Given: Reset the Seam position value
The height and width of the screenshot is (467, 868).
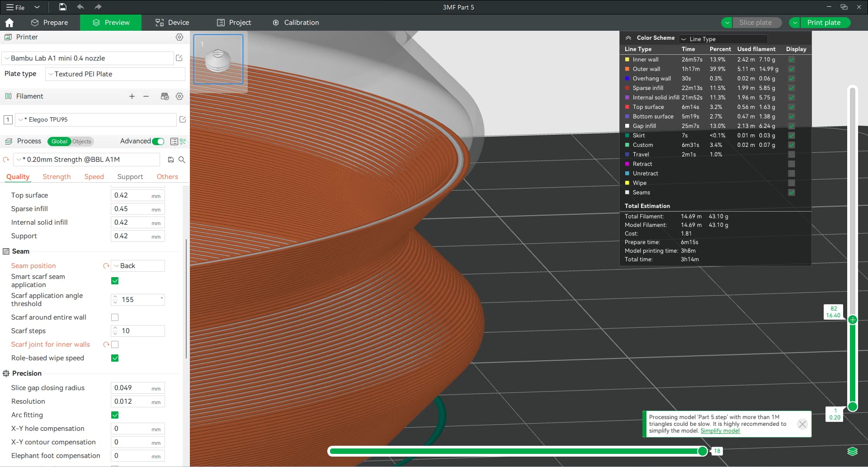Looking at the screenshot, I should tap(106, 266).
